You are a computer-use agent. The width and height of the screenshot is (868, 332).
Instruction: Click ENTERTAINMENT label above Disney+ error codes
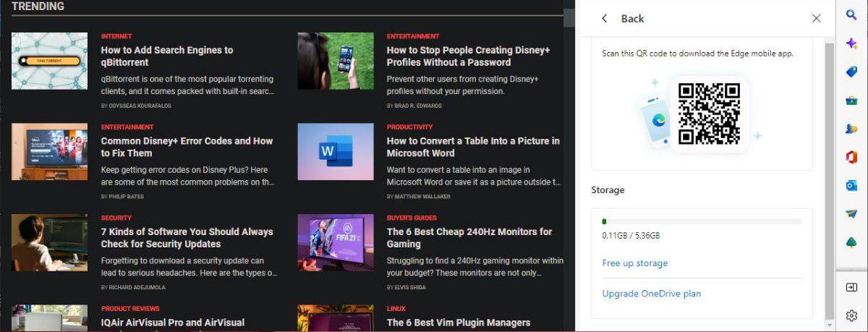coord(127,127)
